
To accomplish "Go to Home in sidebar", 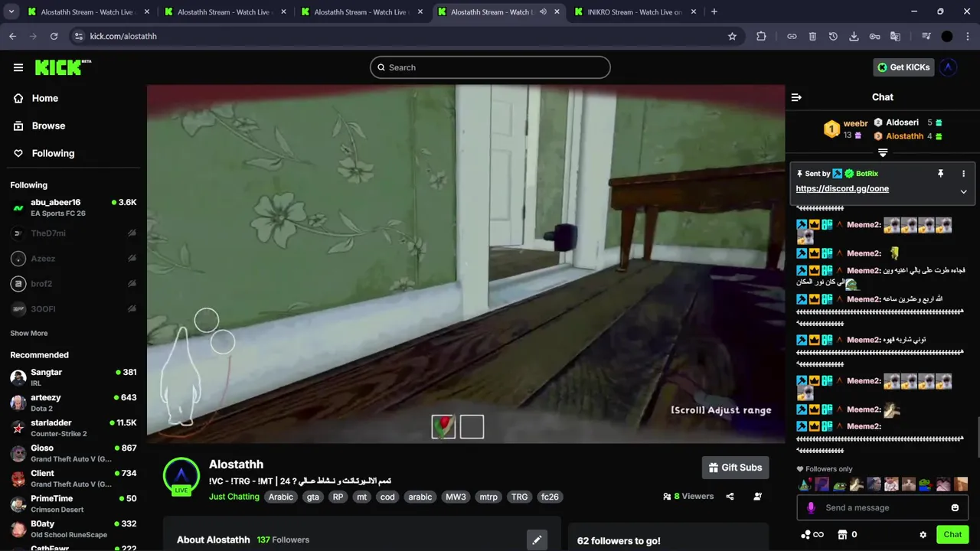I will (x=36, y=98).
